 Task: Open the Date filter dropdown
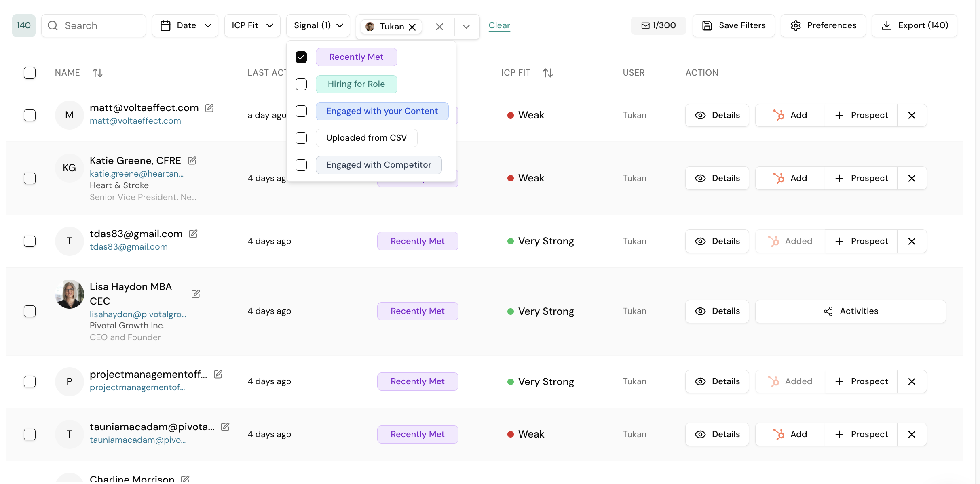[x=185, y=25]
